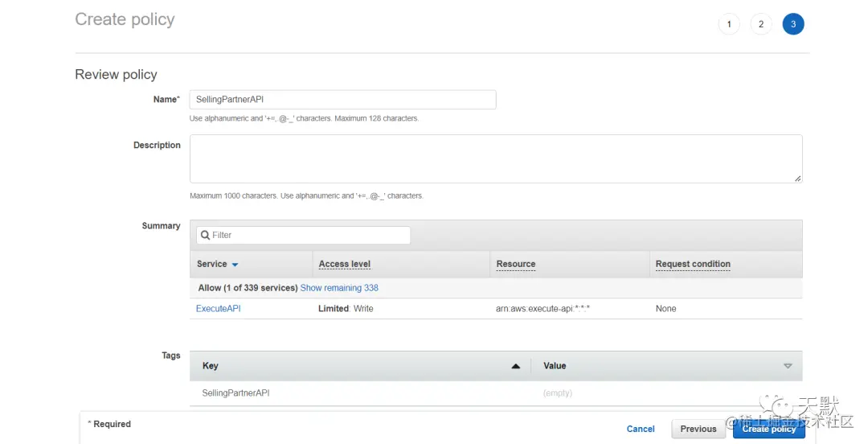The width and height of the screenshot is (868, 444).
Task: Select the SellingPartnerAPI tag row
Action: 496,393
